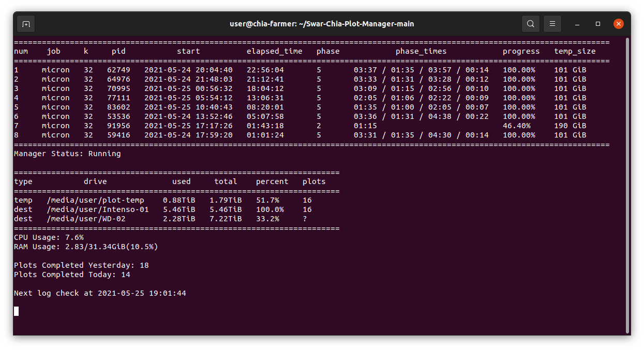Image resolution: width=644 pixels, height=350 pixels.
Task: Select the PID 62749 of plot job 1
Action: click(118, 69)
